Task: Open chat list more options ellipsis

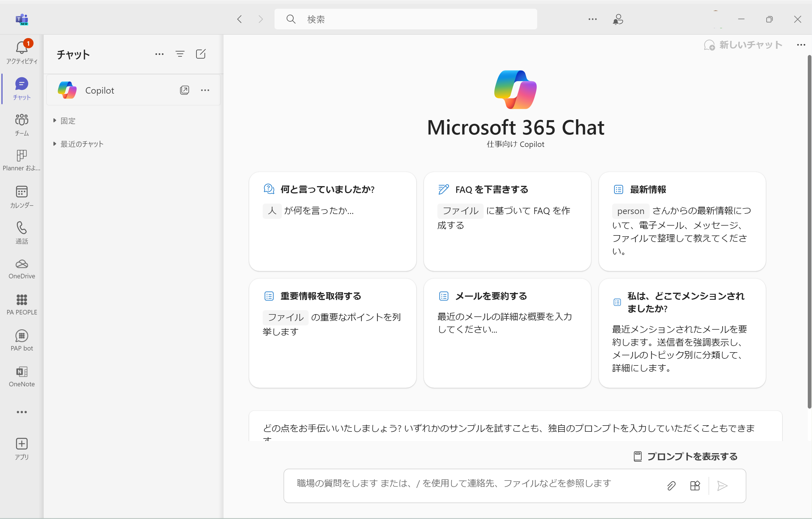Action: pyautogui.click(x=159, y=54)
